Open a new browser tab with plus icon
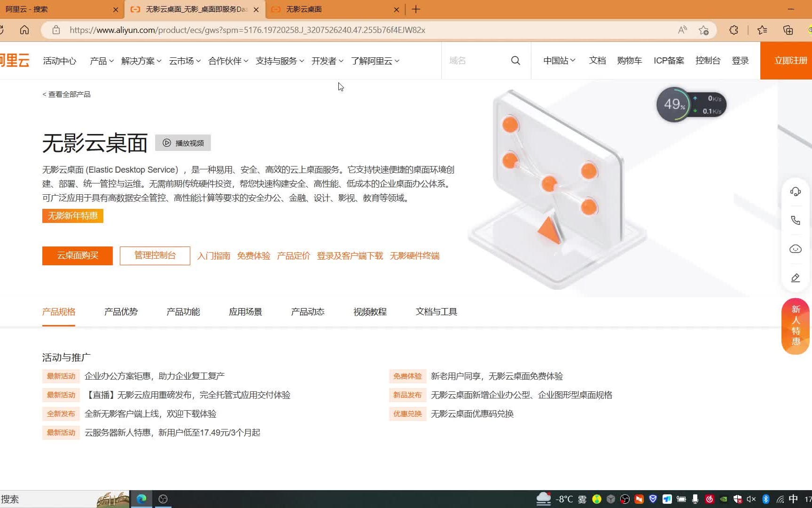The width and height of the screenshot is (812, 508). (416, 9)
